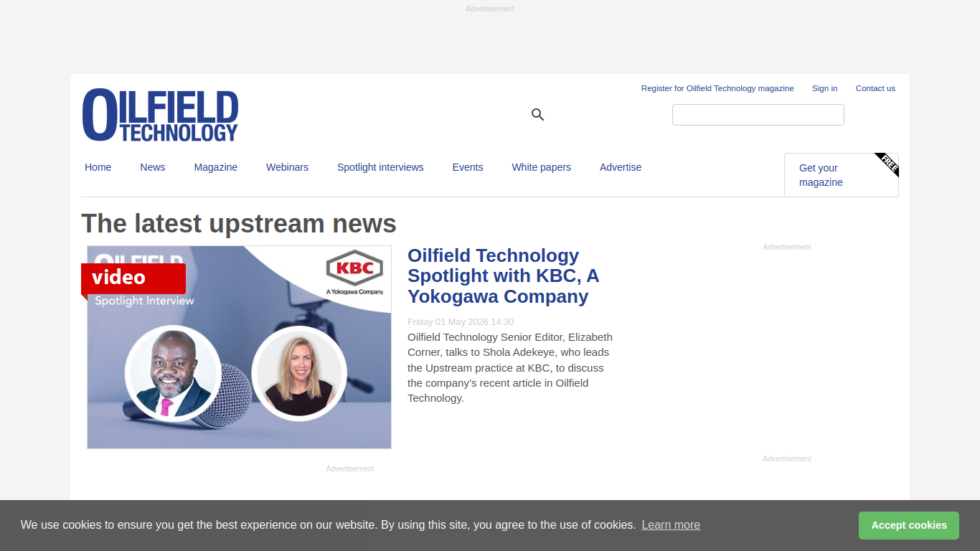This screenshot has width=980, height=551.
Task: Register for Oilfield Technology magazine link
Action: [x=717, y=88]
